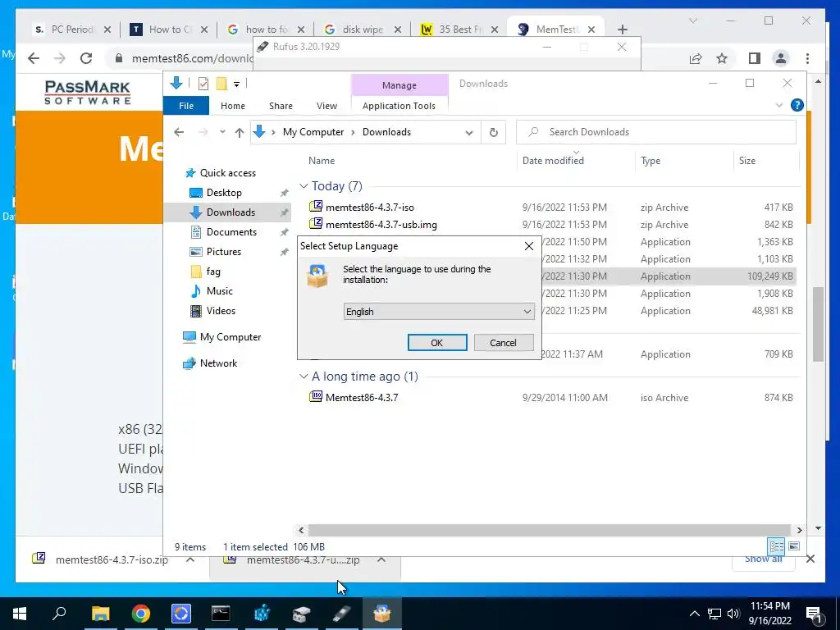Screen dimensions: 840x630
Task: Open Chrome from the taskbar
Action: coord(141,614)
